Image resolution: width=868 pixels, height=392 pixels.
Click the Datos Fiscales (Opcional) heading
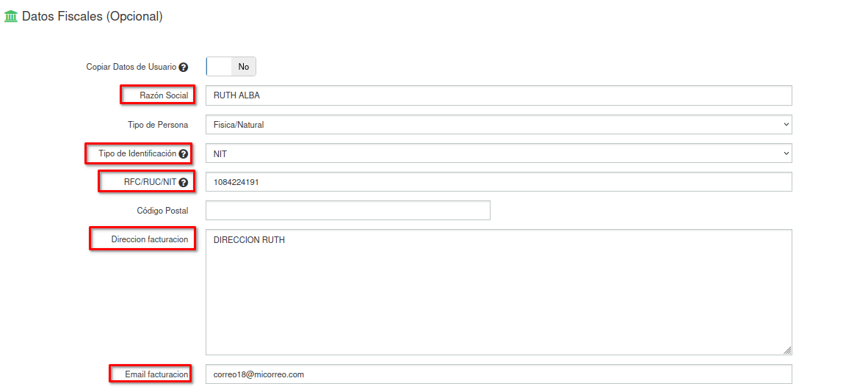pyautogui.click(x=93, y=16)
